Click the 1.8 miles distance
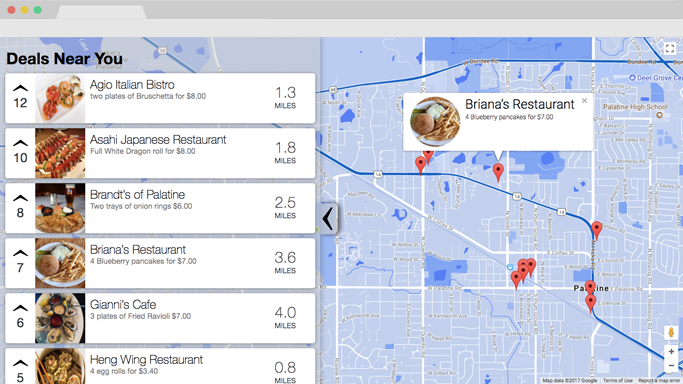The width and height of the screenshot is (683, 384). [285, 152]
